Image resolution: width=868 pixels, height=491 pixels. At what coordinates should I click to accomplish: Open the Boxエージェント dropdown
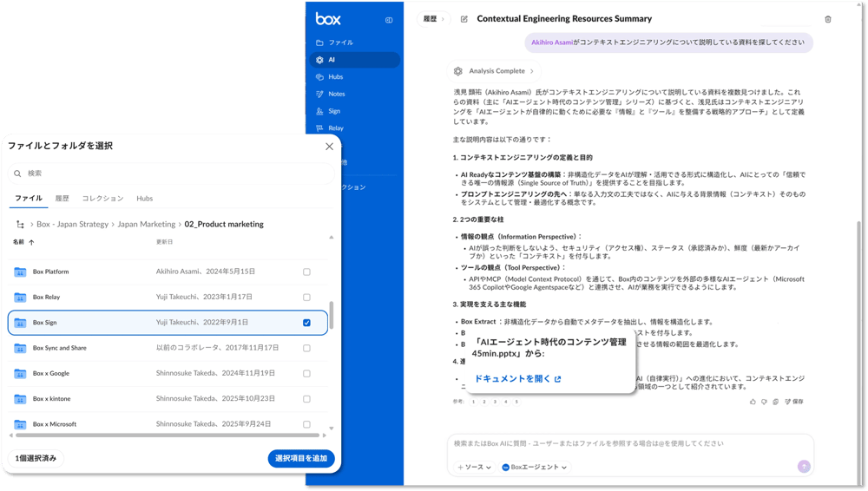[x=534, y=468]
